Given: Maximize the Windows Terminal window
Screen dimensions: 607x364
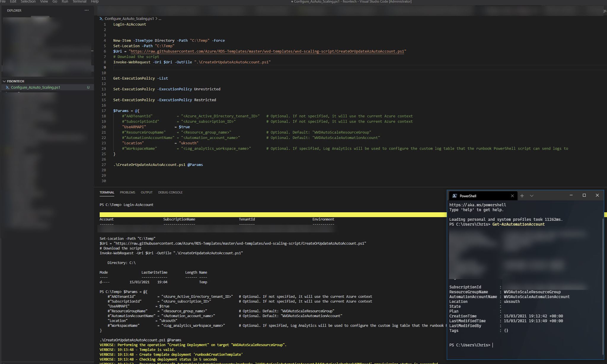Looking at the screenshot, I should [x=584, y=195].
